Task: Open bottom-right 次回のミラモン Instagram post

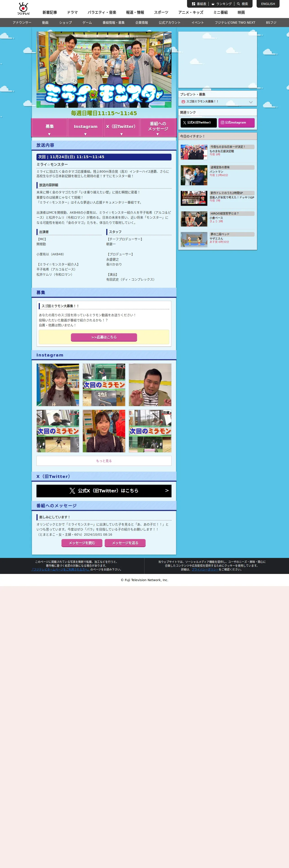Action: (150, 431)
